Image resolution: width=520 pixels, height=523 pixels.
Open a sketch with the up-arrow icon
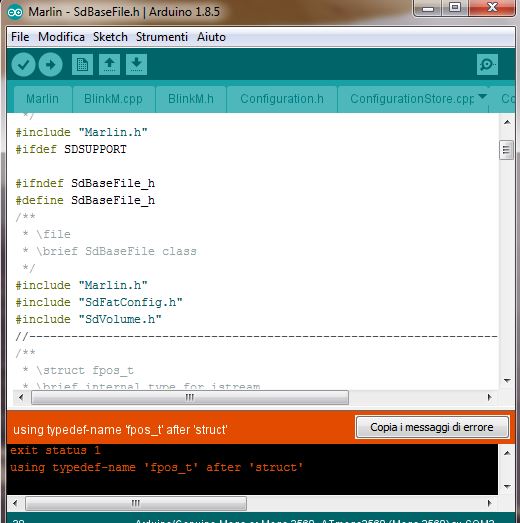109,64
